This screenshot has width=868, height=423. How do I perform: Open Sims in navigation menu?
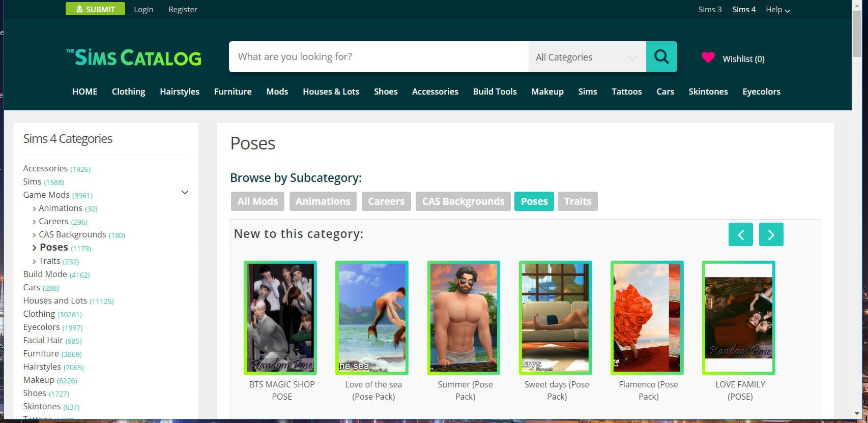588,92
